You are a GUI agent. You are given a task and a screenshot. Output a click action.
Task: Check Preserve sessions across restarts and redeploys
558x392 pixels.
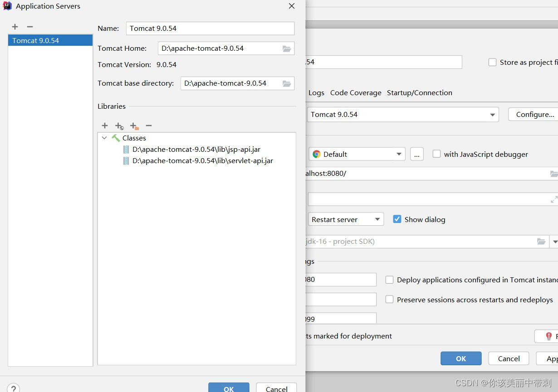point(389,300)
